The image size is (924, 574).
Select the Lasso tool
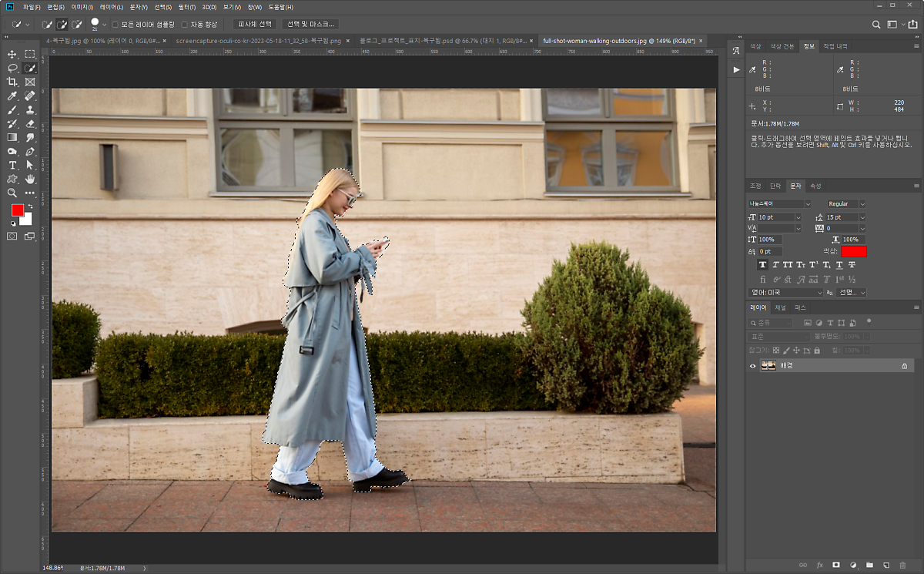click(x=12, y=69)
